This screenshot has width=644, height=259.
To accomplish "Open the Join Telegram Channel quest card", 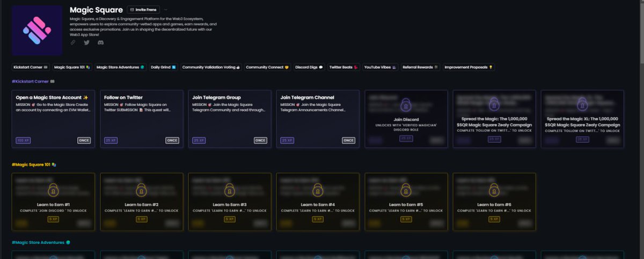I will click(x=318, y=119).
